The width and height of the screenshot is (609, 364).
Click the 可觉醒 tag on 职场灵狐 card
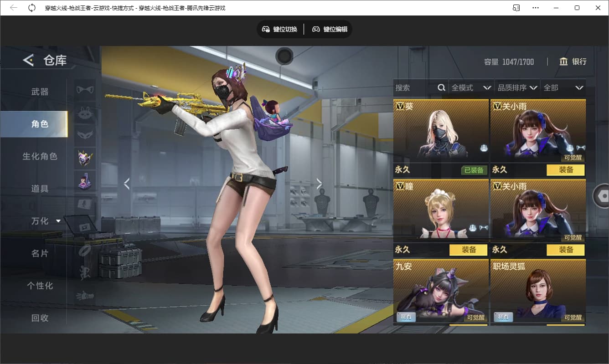573,318
